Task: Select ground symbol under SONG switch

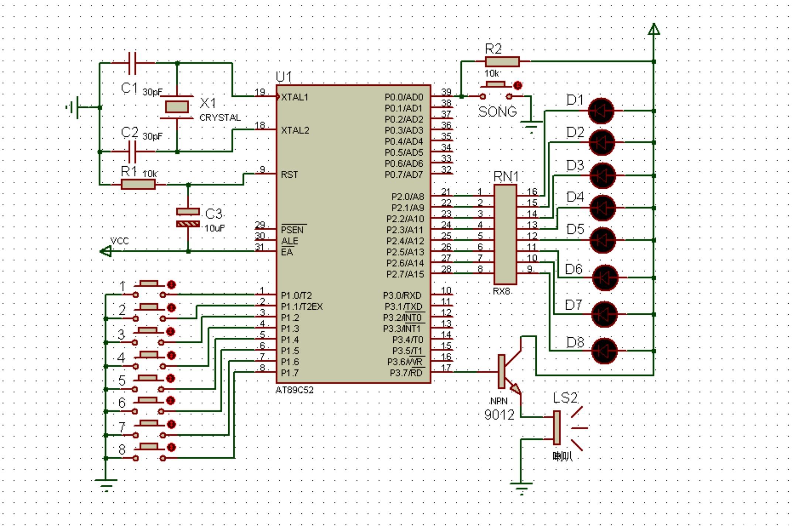Action: click(531, 127)
